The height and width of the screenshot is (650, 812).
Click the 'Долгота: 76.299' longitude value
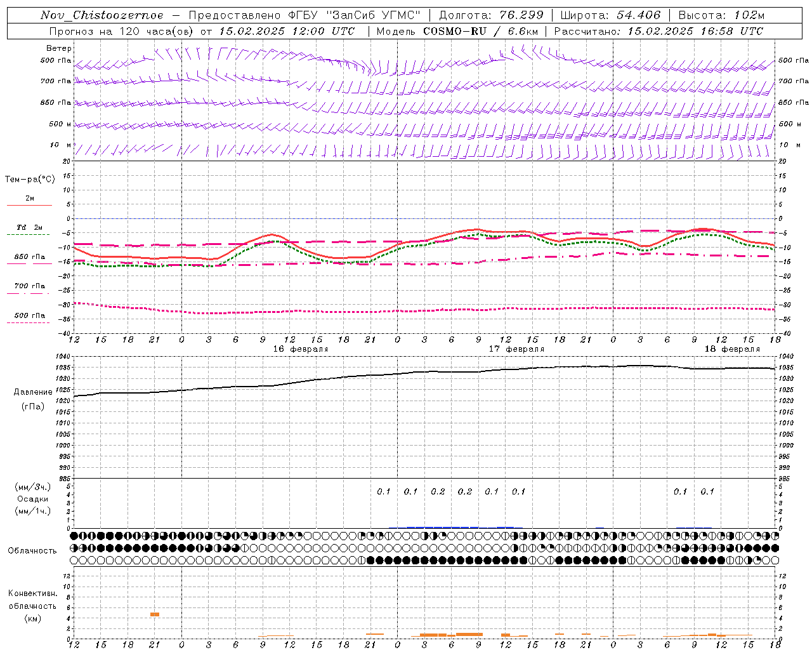[x=491, y=15]
